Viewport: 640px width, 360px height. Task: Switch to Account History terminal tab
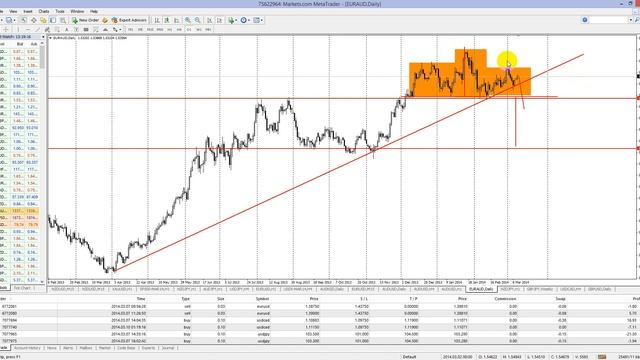click(x=27, y=348)
